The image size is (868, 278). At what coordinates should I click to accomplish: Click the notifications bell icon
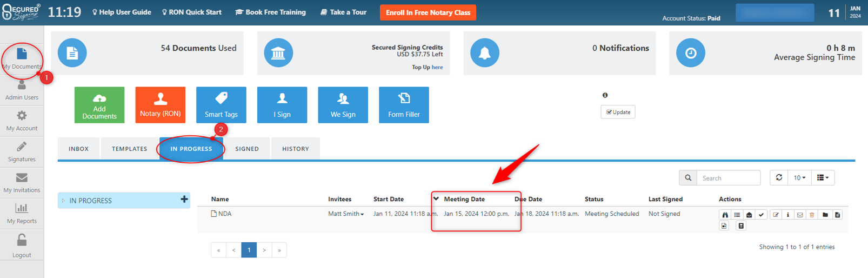tap(484, 53)
